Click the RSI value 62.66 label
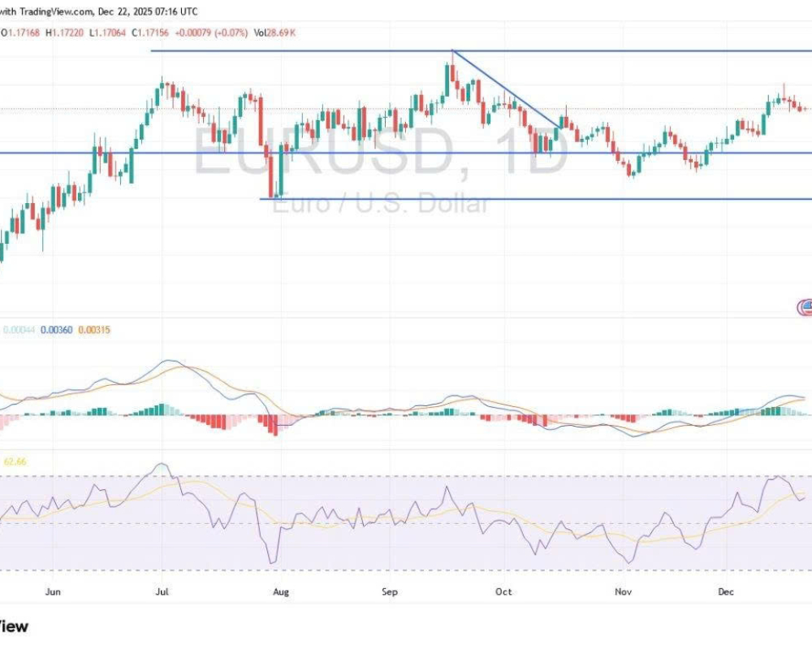812x650 pixels. click(x=16, y=461)
